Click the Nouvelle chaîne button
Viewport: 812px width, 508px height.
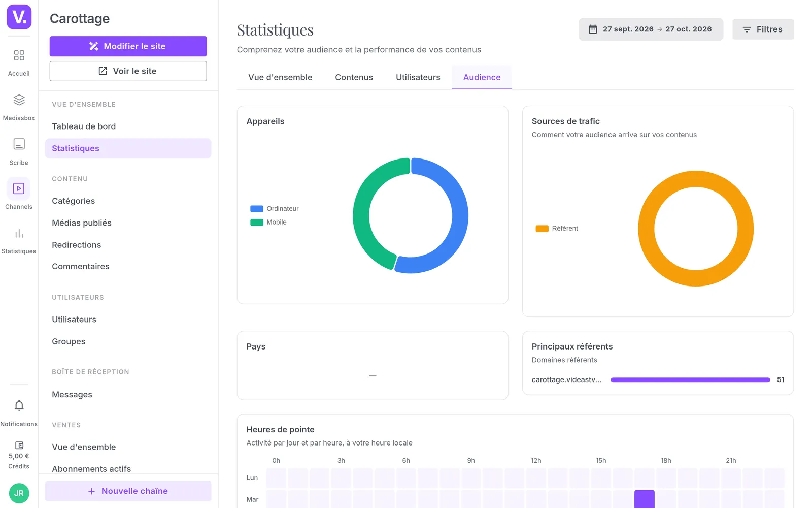pos(128,491)
